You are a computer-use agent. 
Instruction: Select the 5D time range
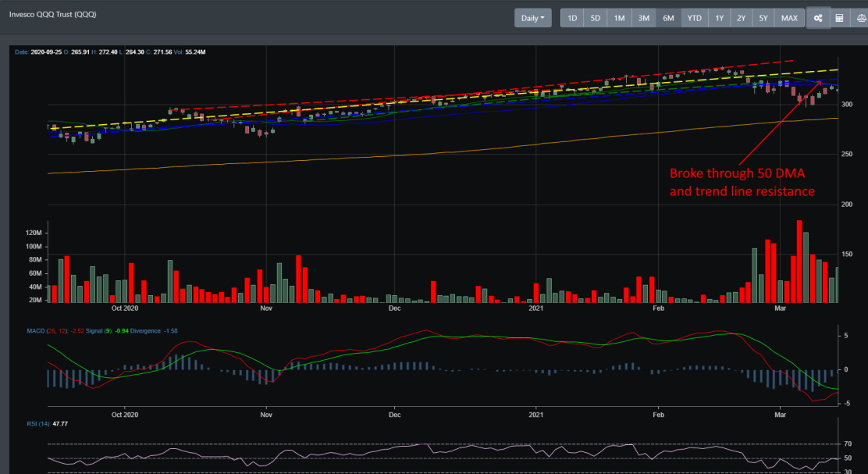595,18
